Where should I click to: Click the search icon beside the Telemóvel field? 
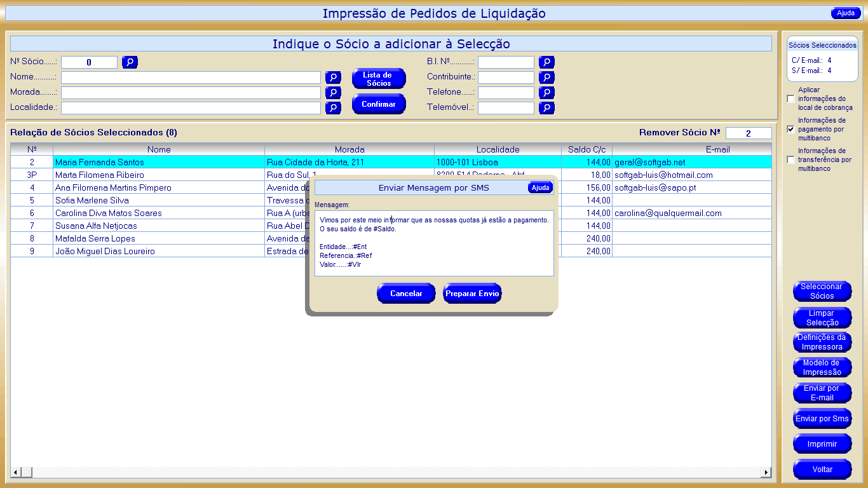tap(546, 108)
